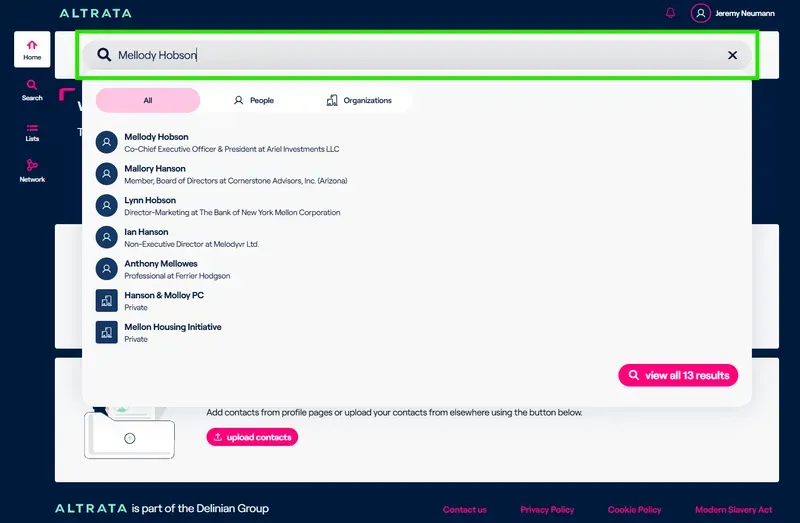This screenshot has width=800, height=523.
Task: Click the magnifier icon in search bar
Action: click(x=104, y=55)
